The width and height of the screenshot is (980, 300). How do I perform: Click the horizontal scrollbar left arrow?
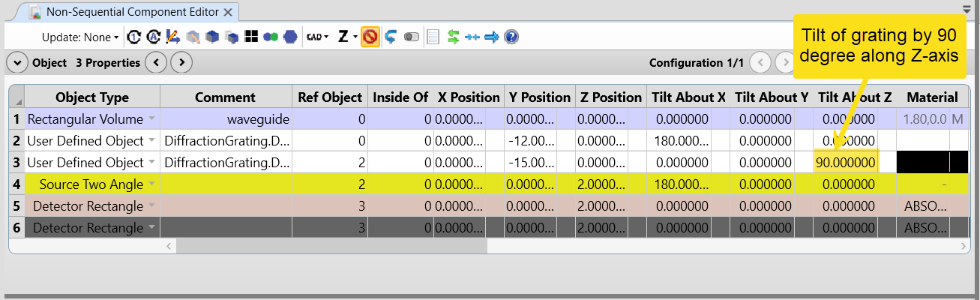click(167, 245)
